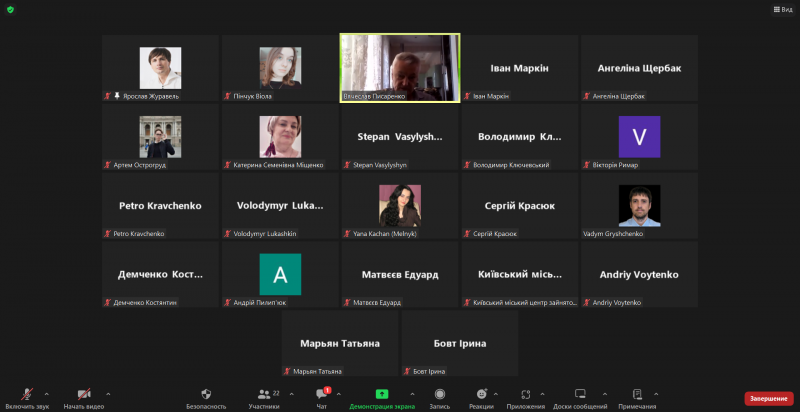Click muted mic icon on Вікторія Римар label
The image size is (800, 412).
[x=587, y=165]
